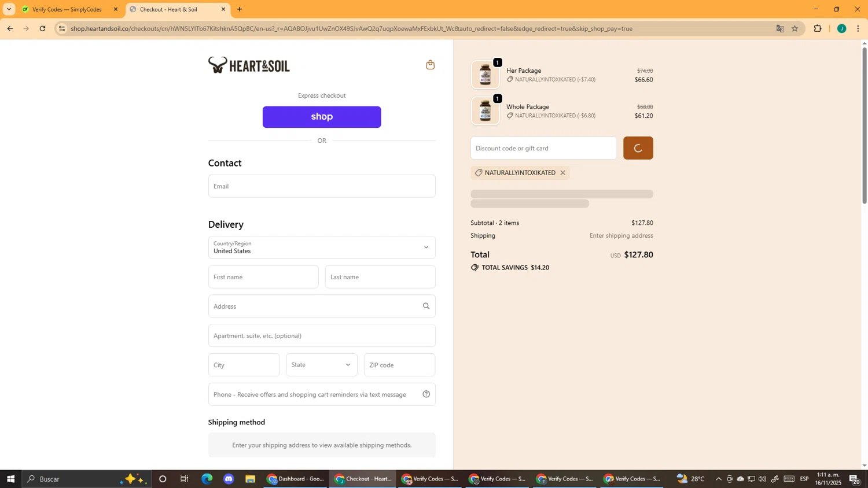Open Discord from the taskbar
This screenshot has width=868, height=488.
(229, 479)
